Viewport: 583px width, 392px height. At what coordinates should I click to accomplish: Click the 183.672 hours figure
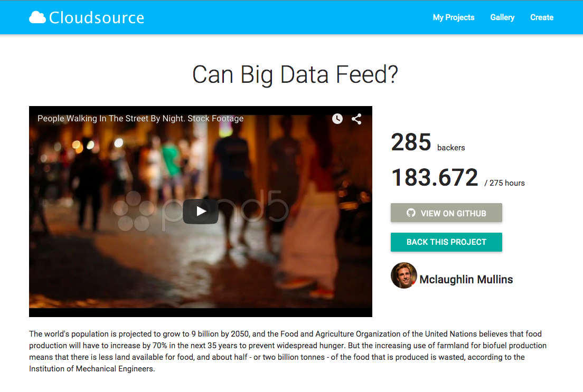[x=435, y=177]
